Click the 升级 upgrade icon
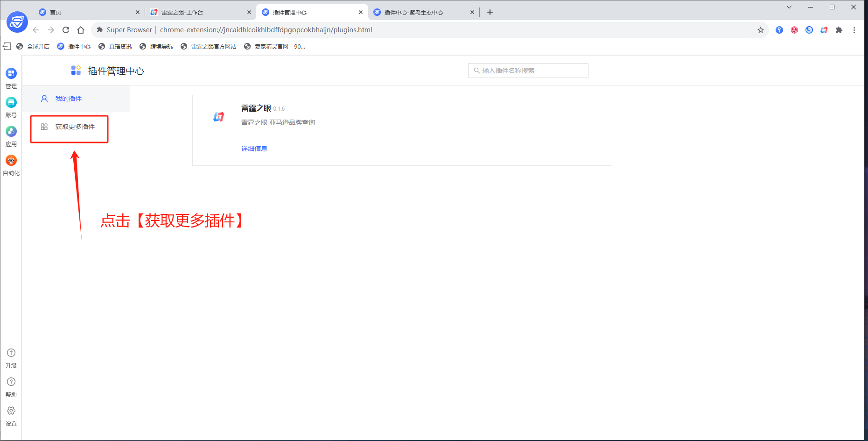This screenshot has height=441, width=868. 11,353
